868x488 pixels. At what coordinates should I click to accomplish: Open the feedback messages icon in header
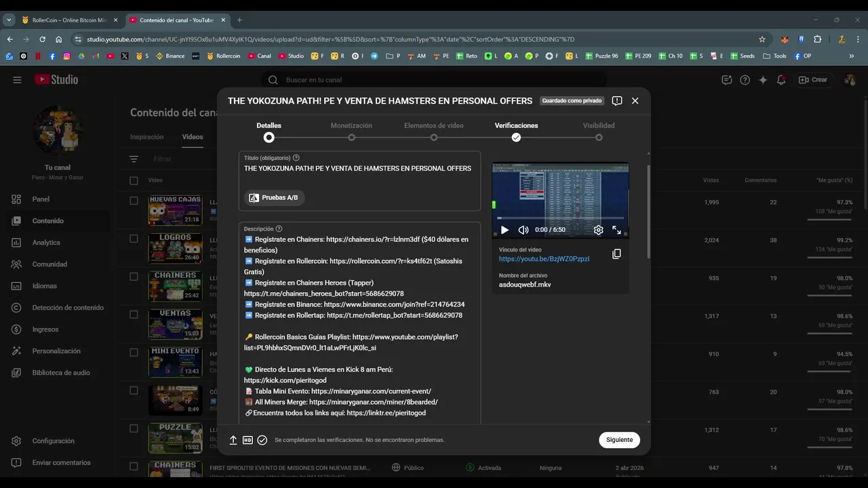(x=727, y=79)
